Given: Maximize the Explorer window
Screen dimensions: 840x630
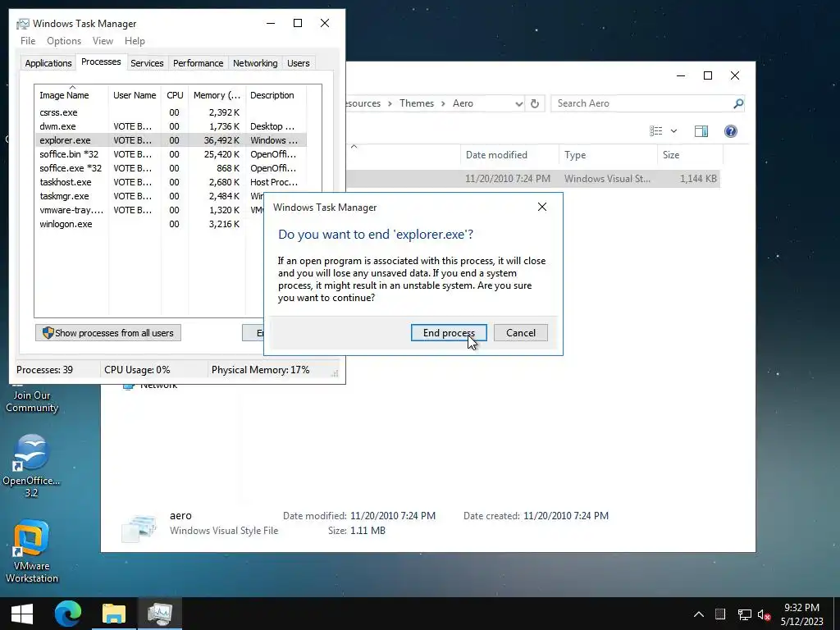Looking at the screenshot, I should pyautogui.click(x=708, y=75).
